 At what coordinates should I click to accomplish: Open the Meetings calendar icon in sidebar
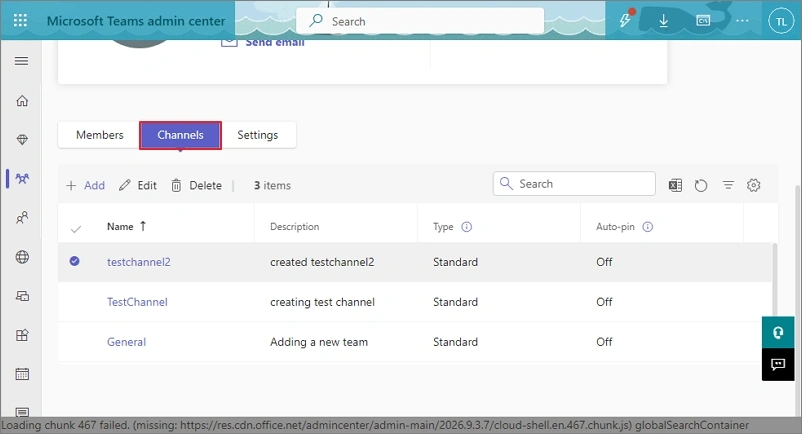pyautogui.click(x=22, y=374)
